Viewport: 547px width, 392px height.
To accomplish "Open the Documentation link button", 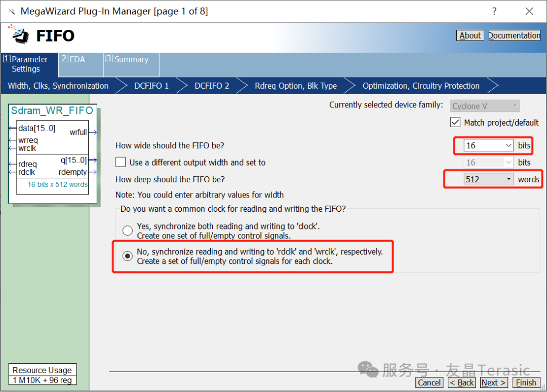I will coord(514,35).
